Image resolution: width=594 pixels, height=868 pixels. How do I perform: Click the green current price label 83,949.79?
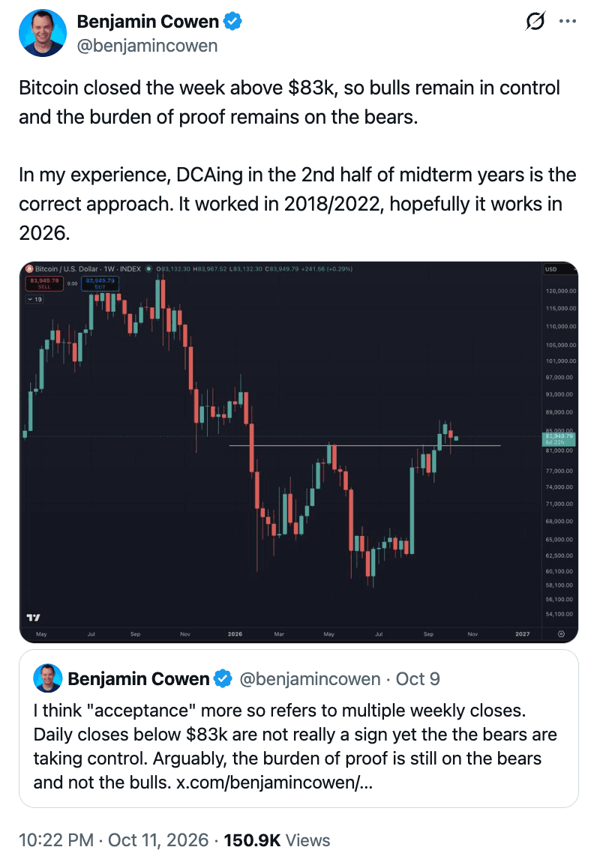click(x=559, y=439)
